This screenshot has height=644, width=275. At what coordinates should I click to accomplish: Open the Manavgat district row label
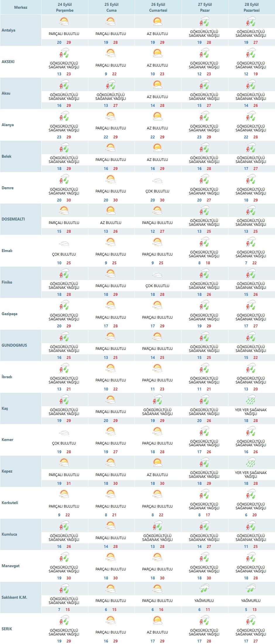tap(11, 566)
